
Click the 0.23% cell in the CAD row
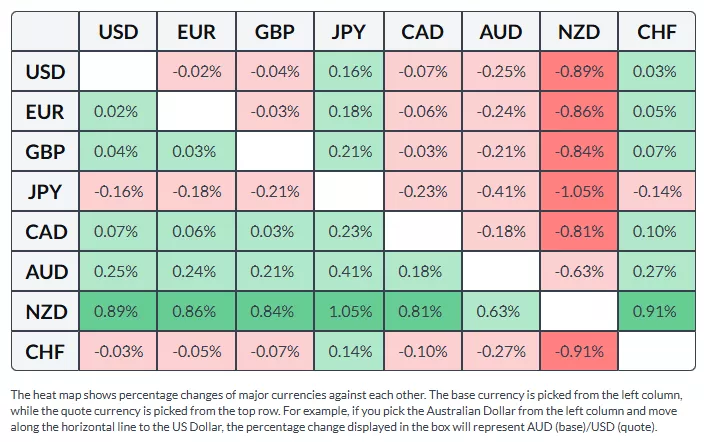(x=349, y=231)
